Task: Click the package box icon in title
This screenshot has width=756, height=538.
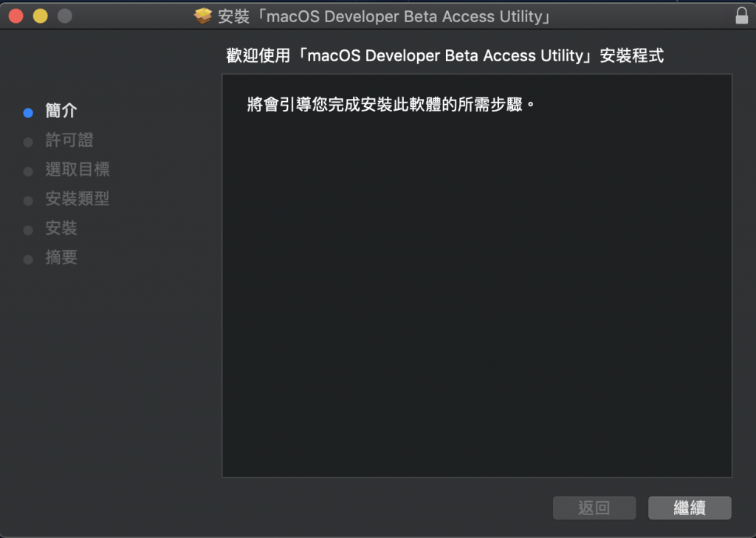Action: coord(203,16)
